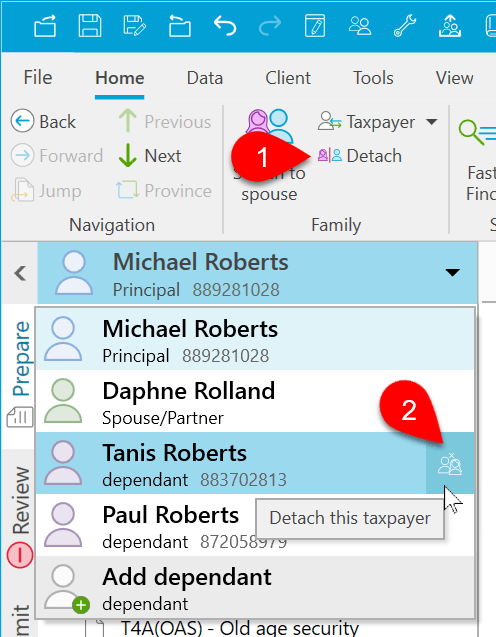Click the Next green arrow button

click(x=149, y=156)
